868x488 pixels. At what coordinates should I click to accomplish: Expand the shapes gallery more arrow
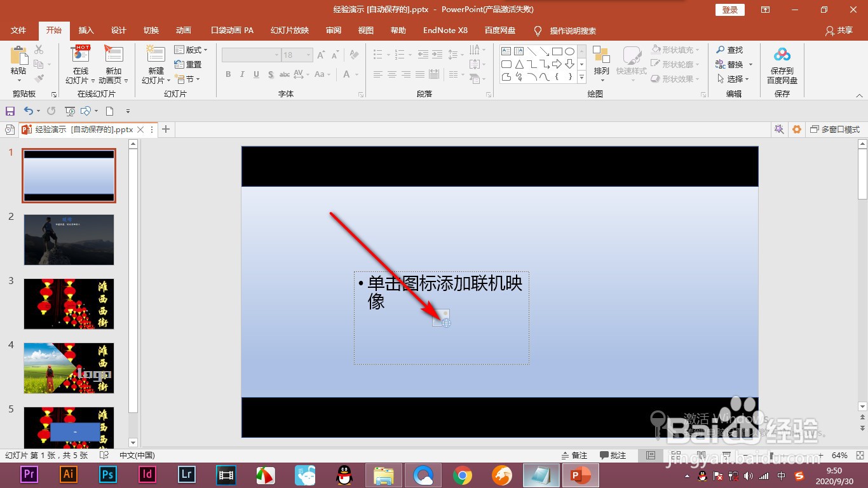[x=582, y=77]
